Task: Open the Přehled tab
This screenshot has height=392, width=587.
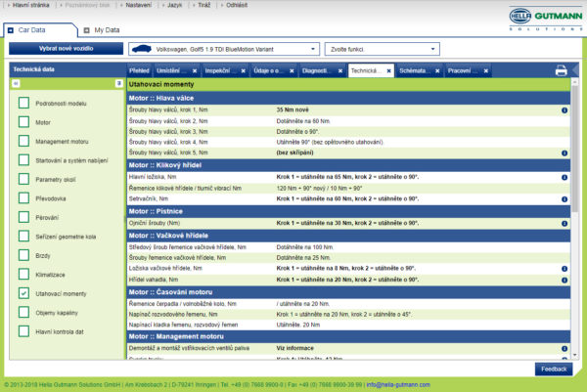Action: [x=139, y=71]
